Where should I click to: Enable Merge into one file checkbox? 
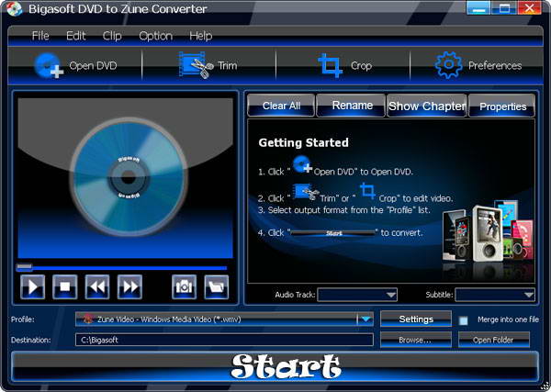(x=464, y=320)
